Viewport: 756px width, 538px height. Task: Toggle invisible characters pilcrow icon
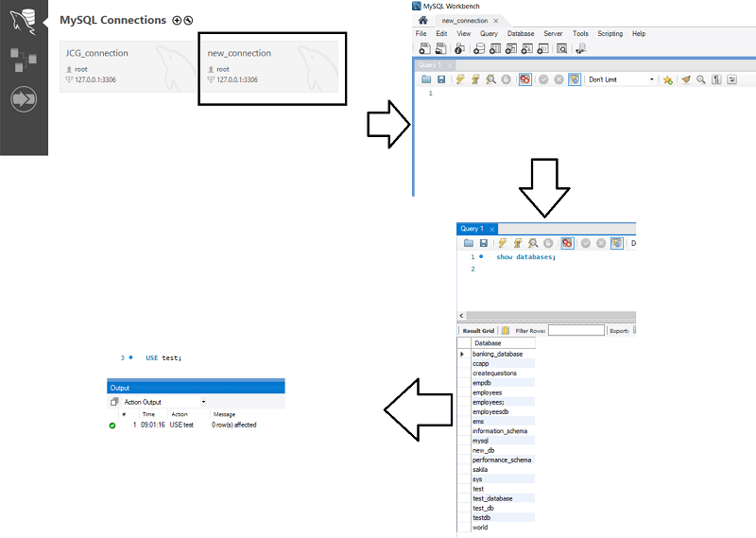pos(716,79)
